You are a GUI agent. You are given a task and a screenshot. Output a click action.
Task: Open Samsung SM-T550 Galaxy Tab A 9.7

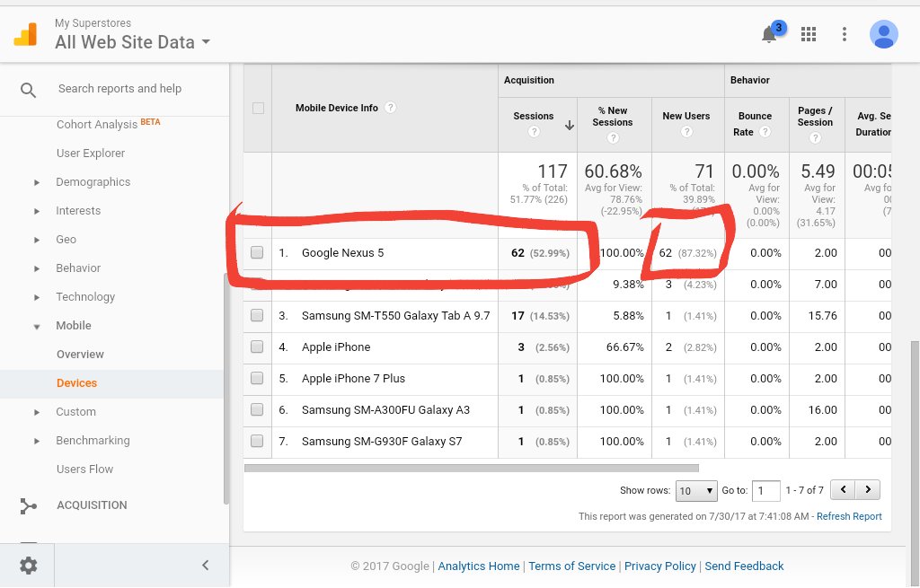click(395, 315)
